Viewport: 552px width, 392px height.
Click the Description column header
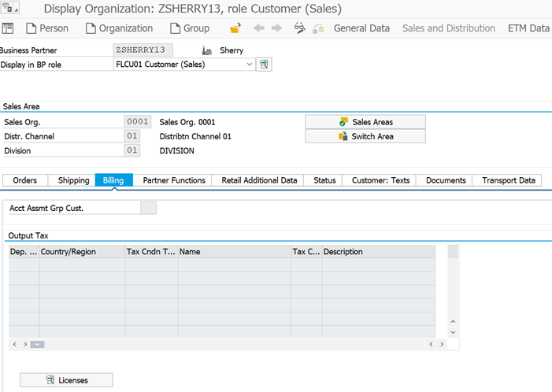click(x=379, y=252)
